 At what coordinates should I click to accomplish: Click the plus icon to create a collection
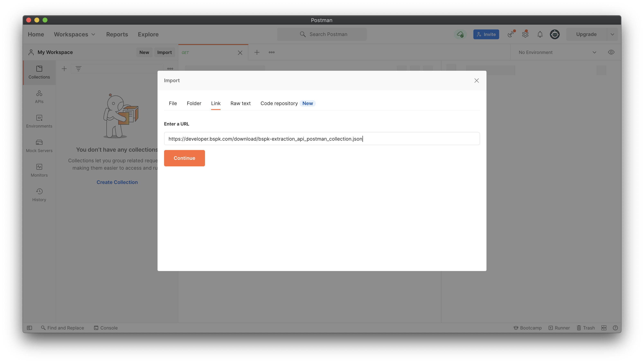[x=64, y=68]
